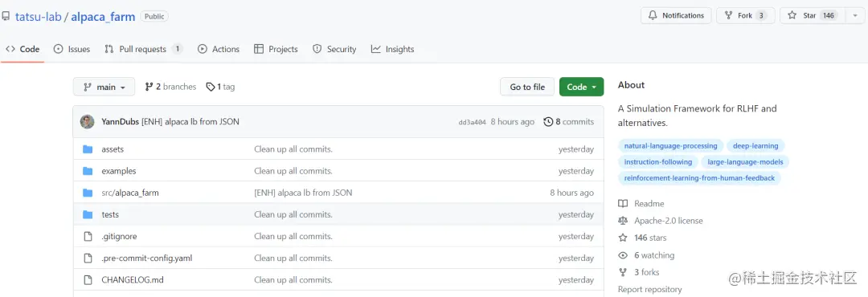Open the YannDubs author link
The image size is (868, 297).
(x=120, y=122)
